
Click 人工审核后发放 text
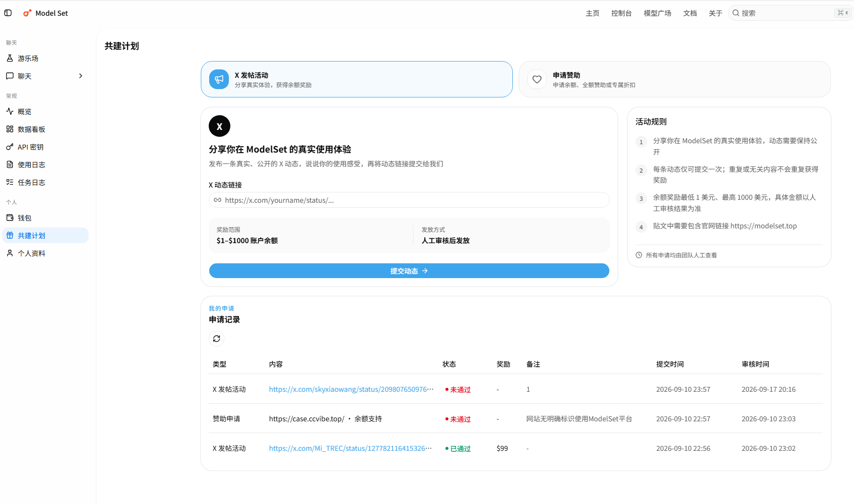click(x=445, y=241)
